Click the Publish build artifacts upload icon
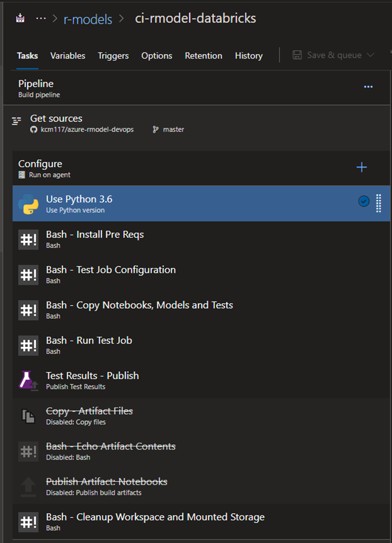Screen dimensions: 392x543 point(29,487)
